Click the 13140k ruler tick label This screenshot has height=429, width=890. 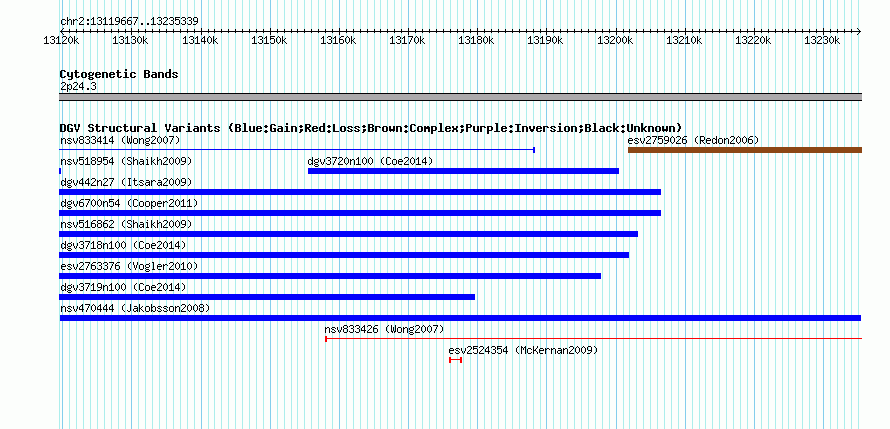coord(200,40)
